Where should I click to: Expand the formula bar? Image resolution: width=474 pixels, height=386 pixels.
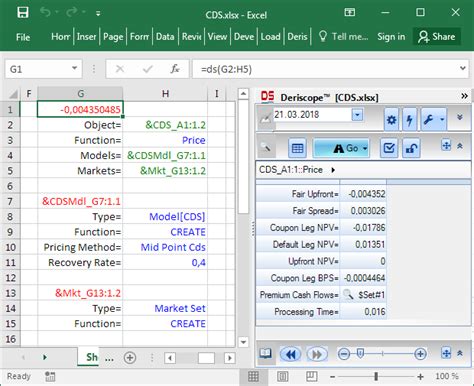click(x=462, y=68)
